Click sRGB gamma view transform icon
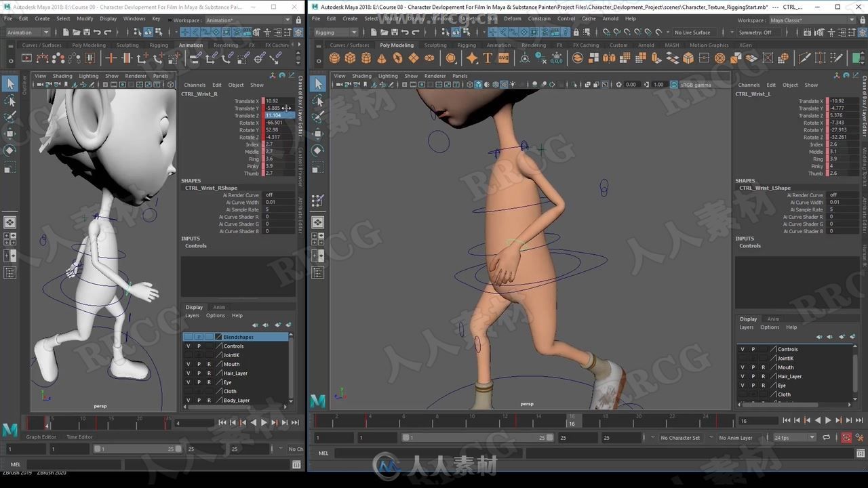Image resolution: width=868 pixels, height=488 pixels. [674, 85]
